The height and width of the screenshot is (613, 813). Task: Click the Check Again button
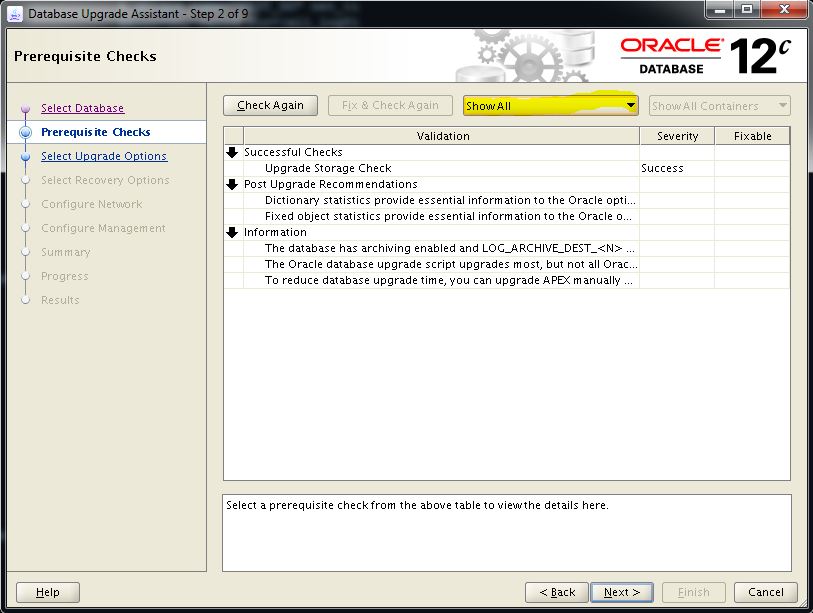click(270, 106)
